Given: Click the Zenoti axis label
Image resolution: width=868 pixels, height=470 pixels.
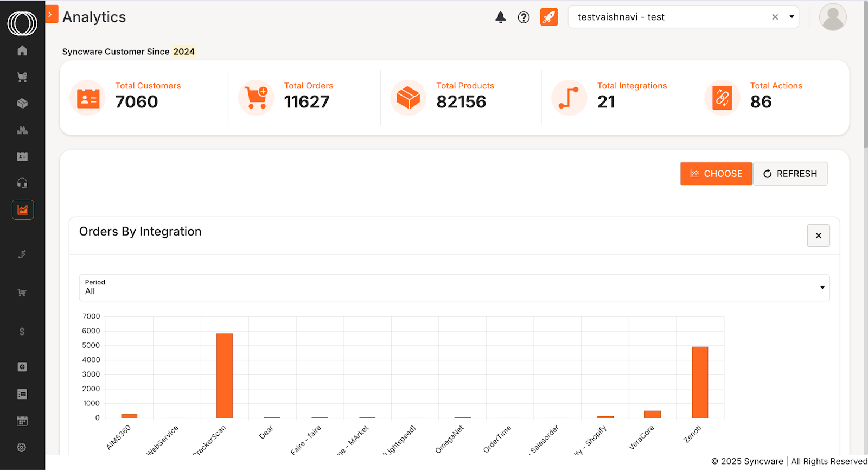Looking at the screenshot, I should 693,434.
